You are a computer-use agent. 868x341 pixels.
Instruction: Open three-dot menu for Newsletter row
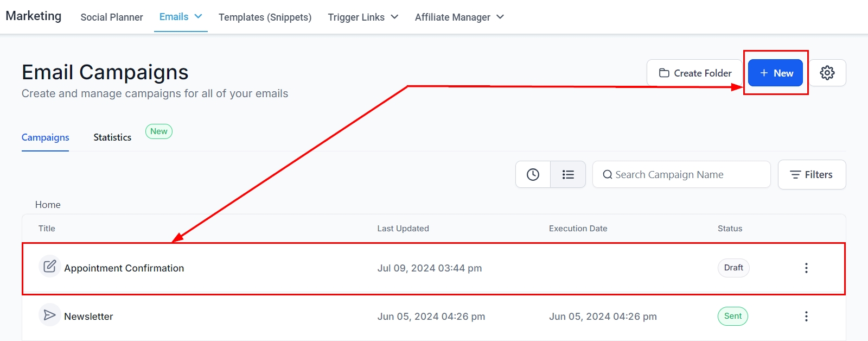pos(806,316)
